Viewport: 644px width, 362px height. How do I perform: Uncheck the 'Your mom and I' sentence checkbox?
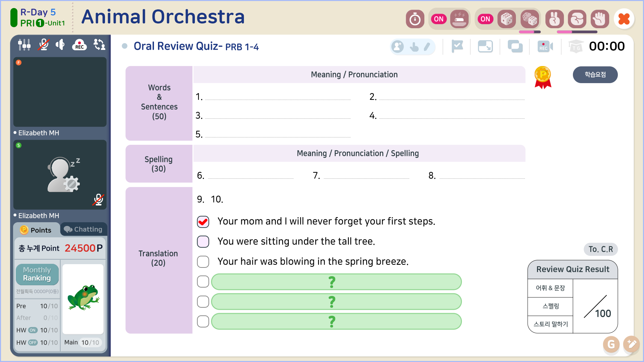pyautogui.click(x=203, y=222)
